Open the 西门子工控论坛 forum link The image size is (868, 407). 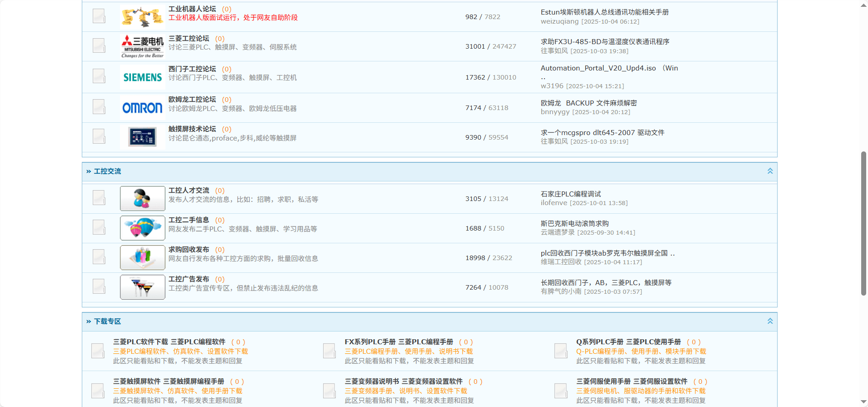pos(192,69)
